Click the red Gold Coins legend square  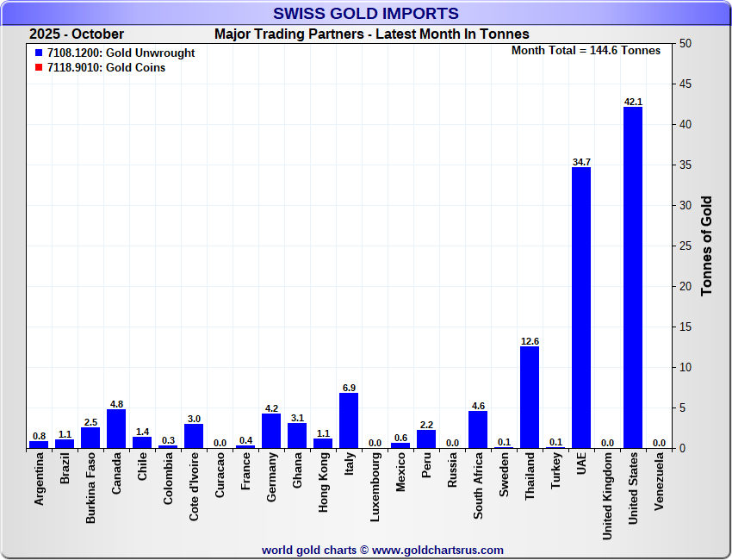coord(38,68)
